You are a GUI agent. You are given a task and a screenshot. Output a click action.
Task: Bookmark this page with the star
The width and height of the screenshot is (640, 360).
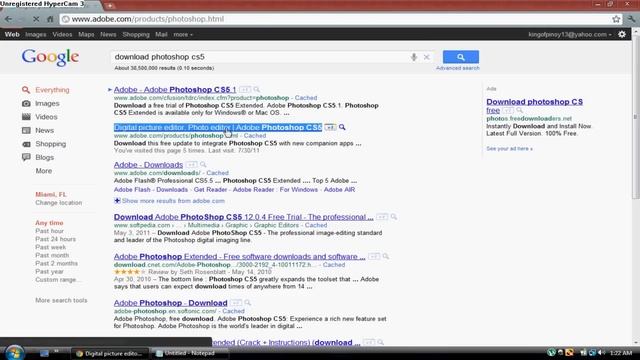tap(616, 19)
